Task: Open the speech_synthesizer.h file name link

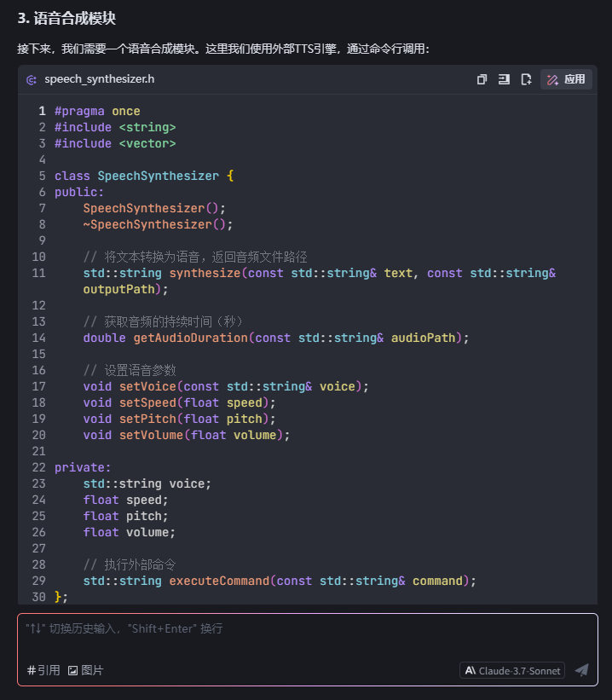Action: [99, 79]
